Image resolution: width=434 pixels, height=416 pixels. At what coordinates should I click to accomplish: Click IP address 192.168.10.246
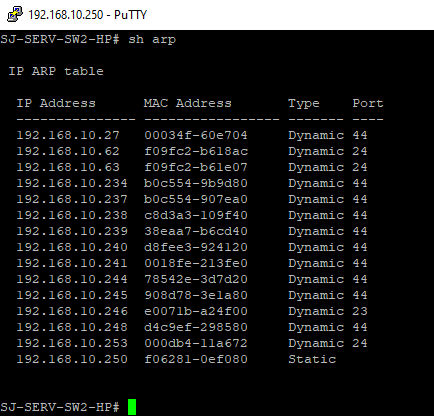[x=72, y=311]
